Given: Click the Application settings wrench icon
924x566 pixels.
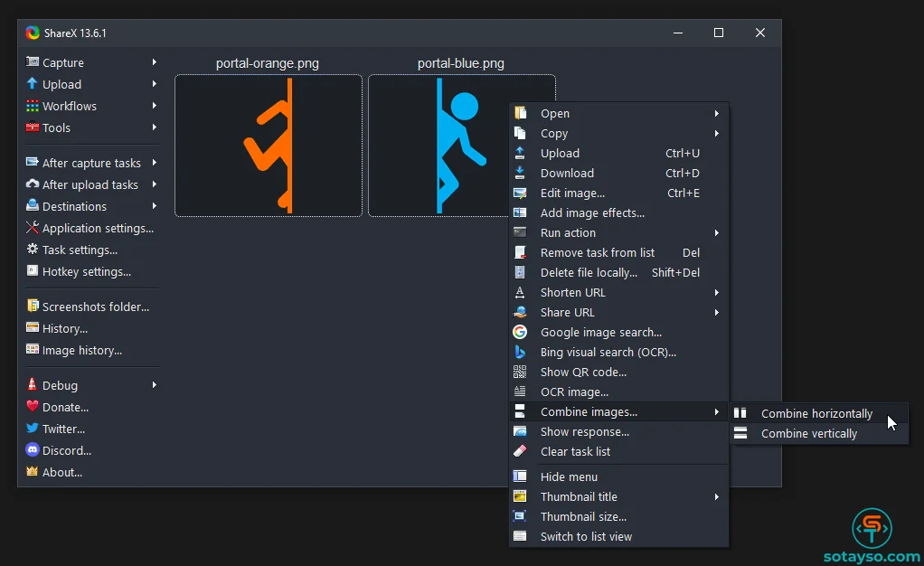Looking at the screenshot, I should tap(33, 228).
